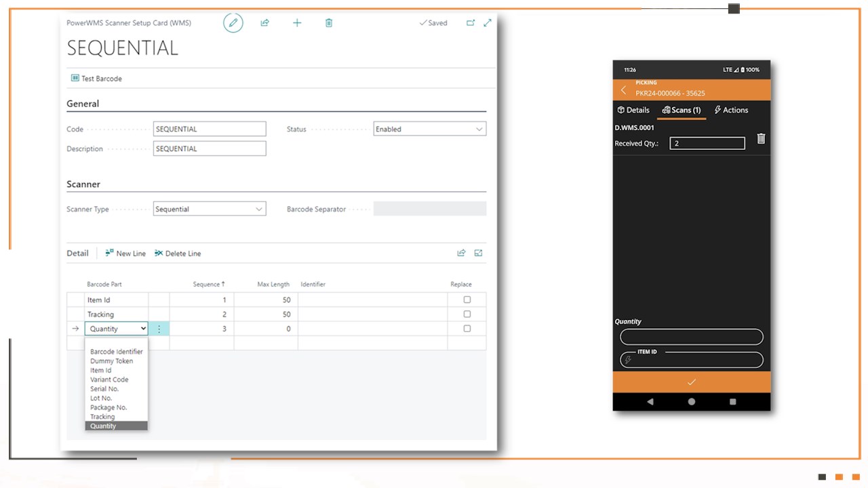This screenshot has height=488, width=868.
Task: Click the Code input field
Action: [x=210, y=129]
